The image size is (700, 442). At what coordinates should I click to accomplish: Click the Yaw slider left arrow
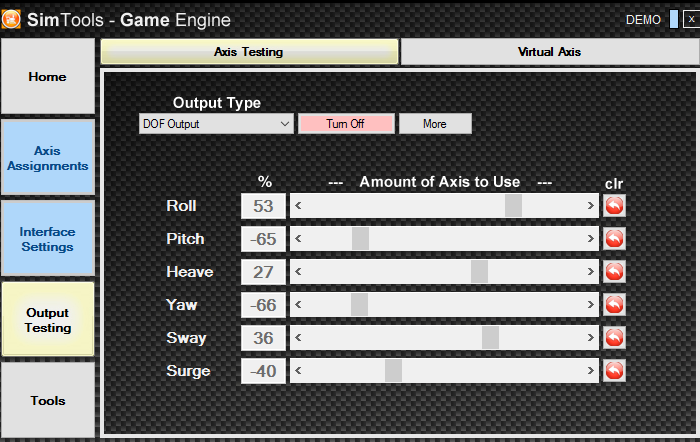pos(298,305)
